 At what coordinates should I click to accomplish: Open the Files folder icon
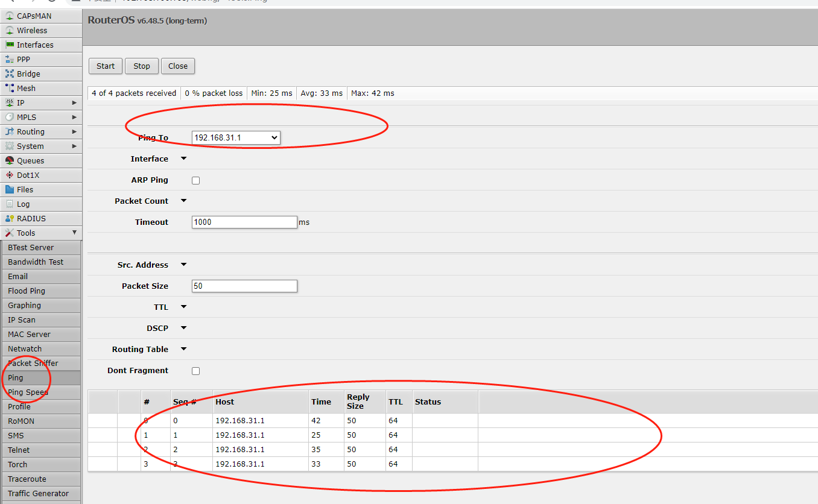pyautogui.click(x=10, y=189)
